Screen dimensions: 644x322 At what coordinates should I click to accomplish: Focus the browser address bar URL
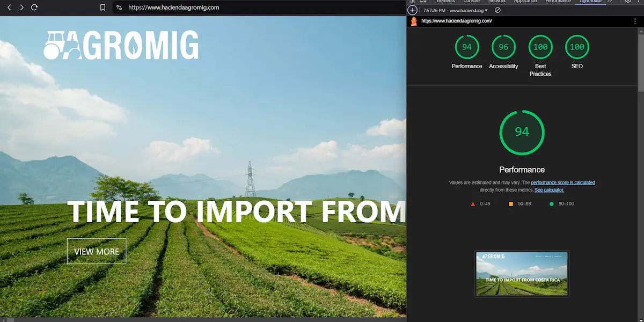(173, 8)
